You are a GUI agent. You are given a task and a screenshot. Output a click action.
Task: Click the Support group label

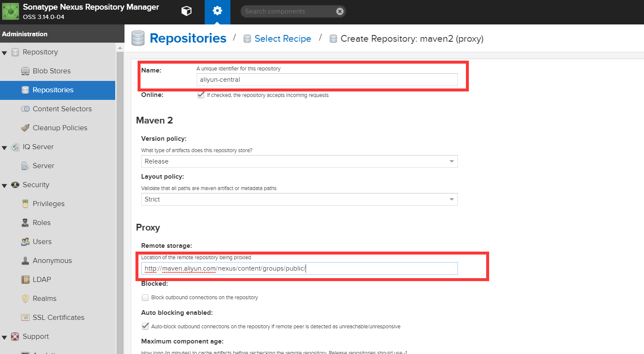tap(36, 336)
